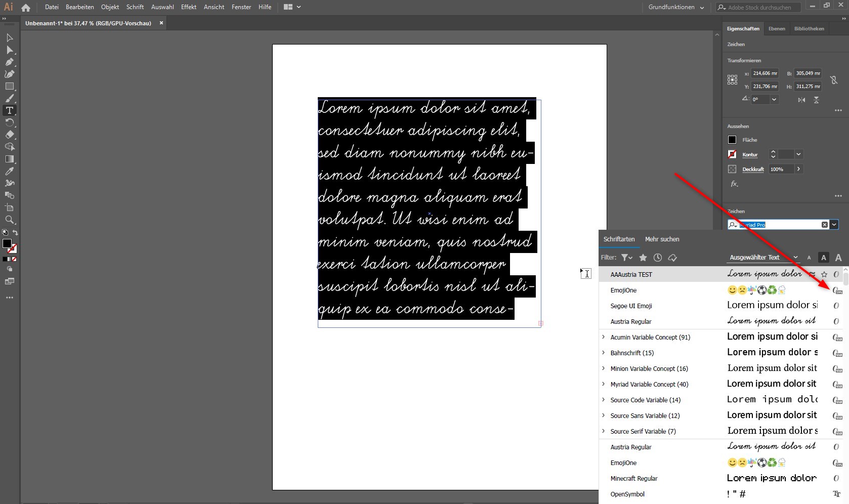Open the rotation angle dropdown

774,100
